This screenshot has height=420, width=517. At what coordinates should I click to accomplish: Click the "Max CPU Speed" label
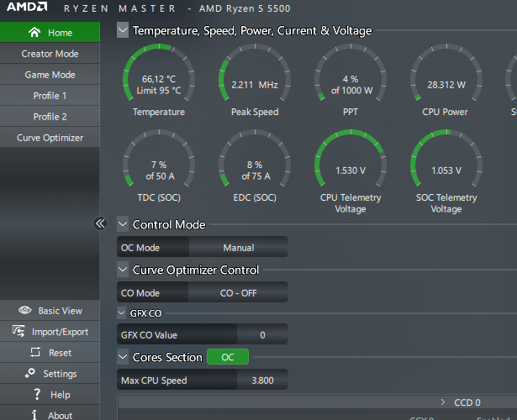(x=154, y=381)
